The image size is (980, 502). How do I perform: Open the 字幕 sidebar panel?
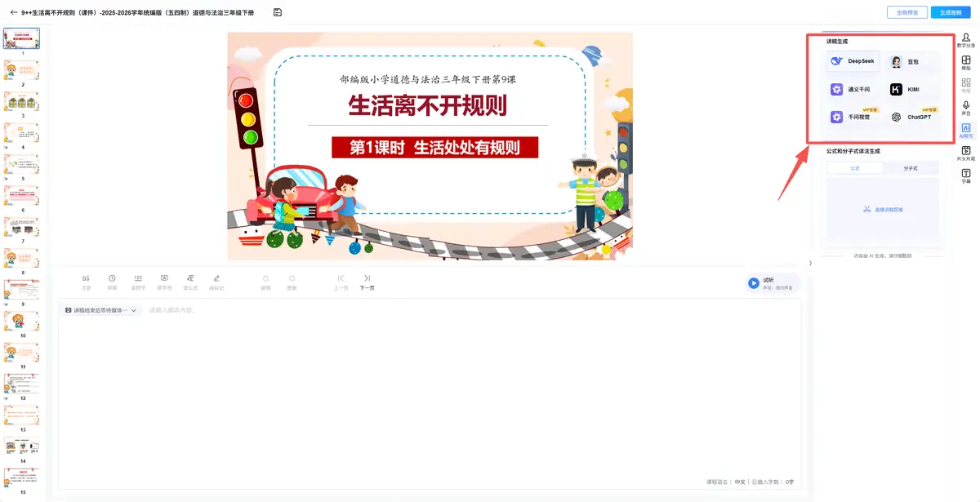pos(966,176)
